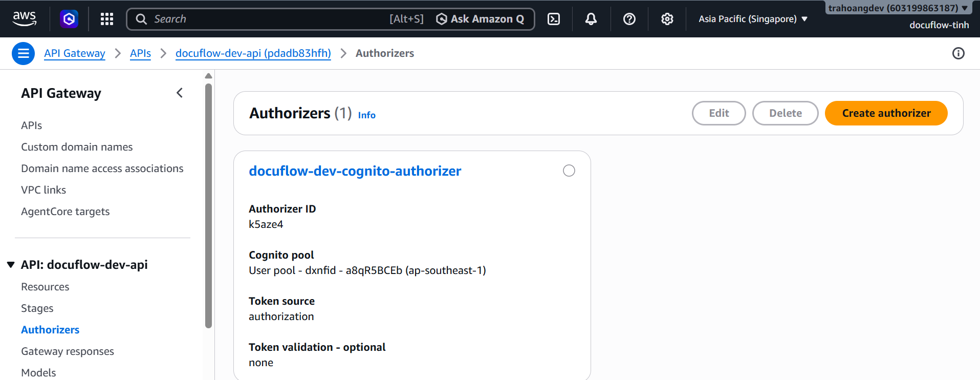Open notifications bell

(591, 19)
